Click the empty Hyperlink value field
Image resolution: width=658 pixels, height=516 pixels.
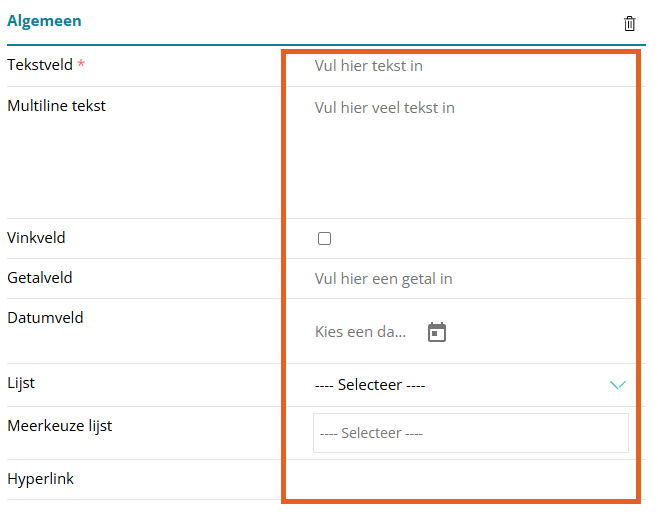click(x=460, y=480)
